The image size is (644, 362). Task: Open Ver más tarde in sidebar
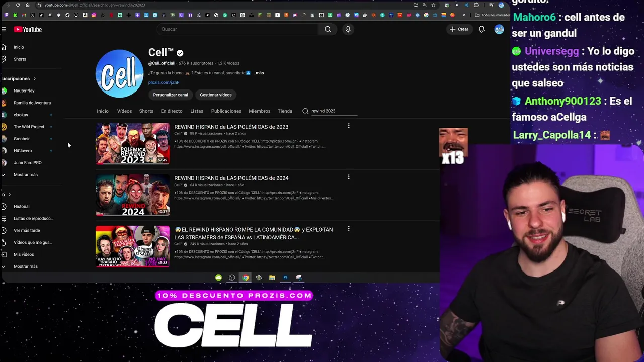(27, 230)
